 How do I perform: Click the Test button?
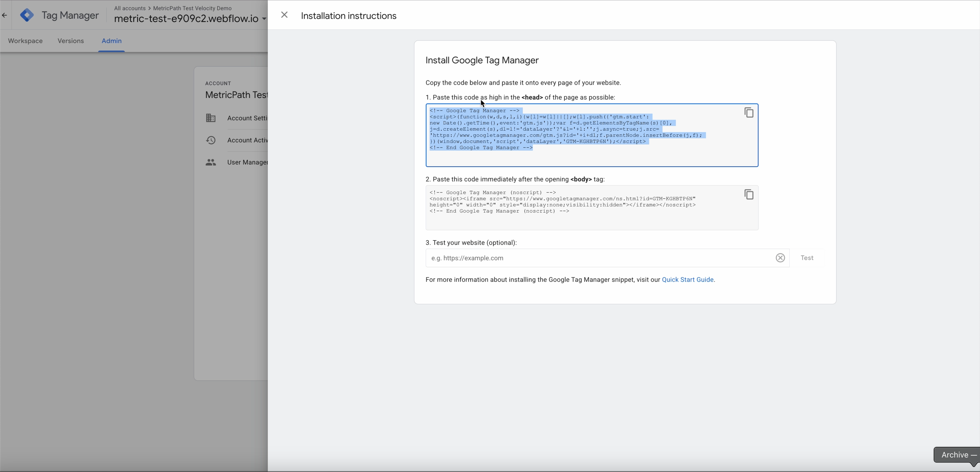click(807, 258)
